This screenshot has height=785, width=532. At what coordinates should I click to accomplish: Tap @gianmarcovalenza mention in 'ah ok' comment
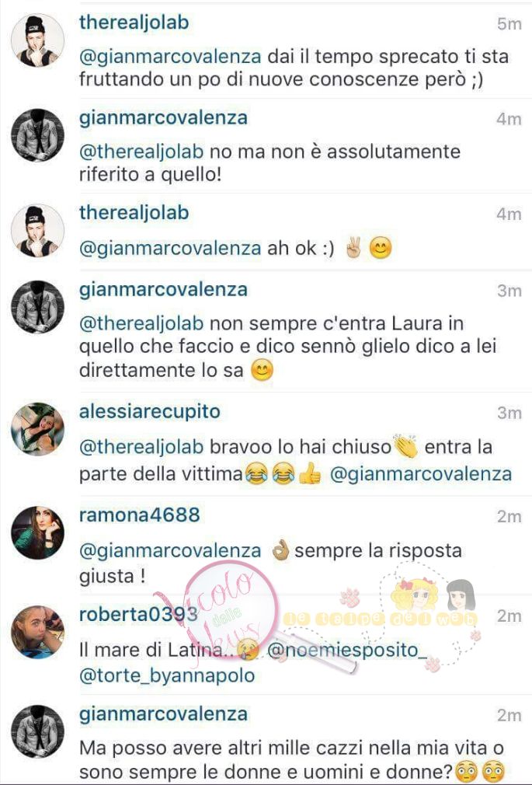pyautogui.click(x=170, y=248)
